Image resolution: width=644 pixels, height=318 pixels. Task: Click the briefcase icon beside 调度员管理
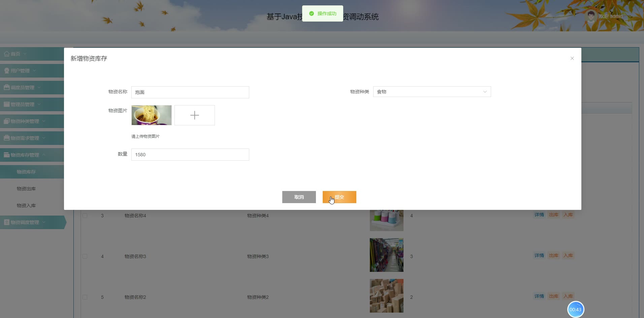tap(7, 87)
